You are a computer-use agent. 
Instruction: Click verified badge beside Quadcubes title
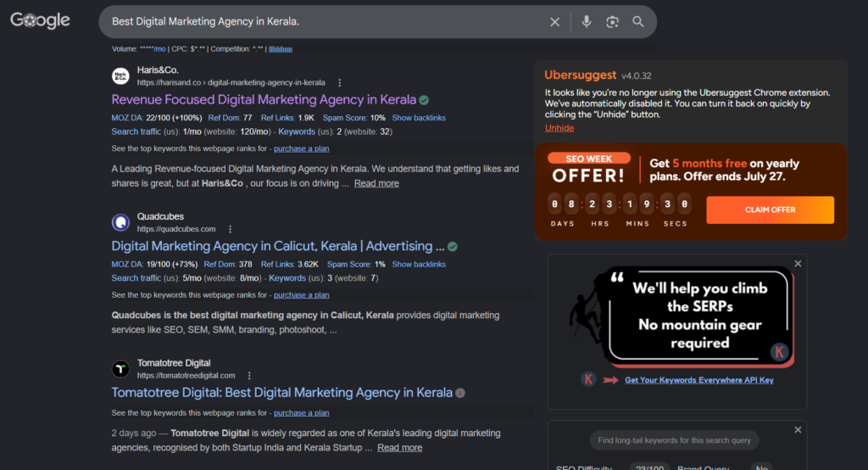tap(453, 247)
